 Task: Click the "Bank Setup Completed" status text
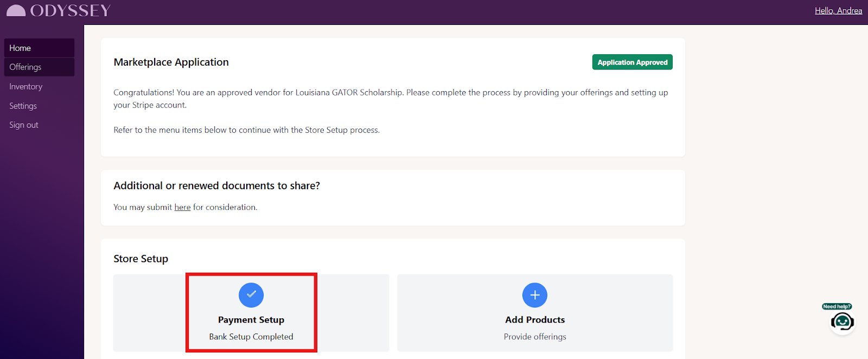251,337
